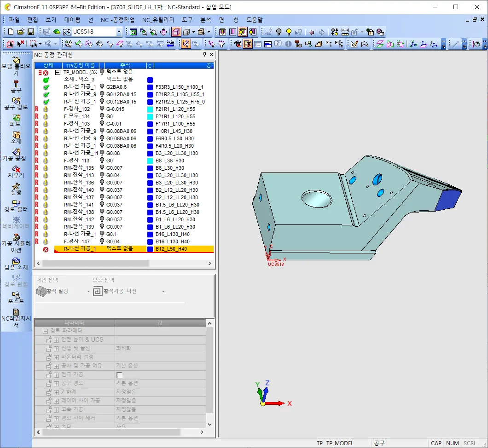Open the 가공 공정 sidebar tool
The image size is (488, 448).
pos(15,155)
